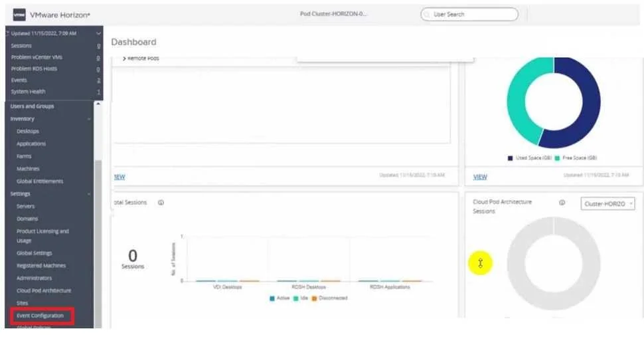
Task: Click the Disconnected legend swatch in sessions chart
Action: (x=314, y=298)
